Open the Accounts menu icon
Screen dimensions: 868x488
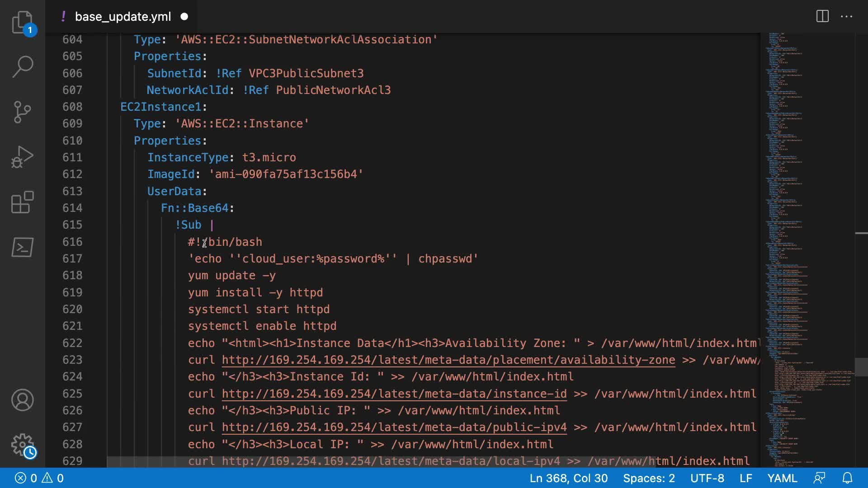pos(22,400)
